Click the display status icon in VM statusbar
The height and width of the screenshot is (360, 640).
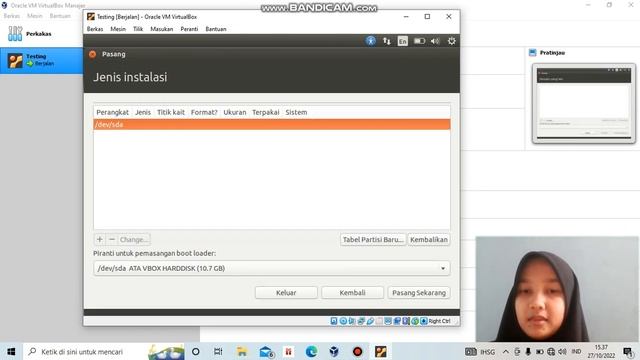coord(388,321)
